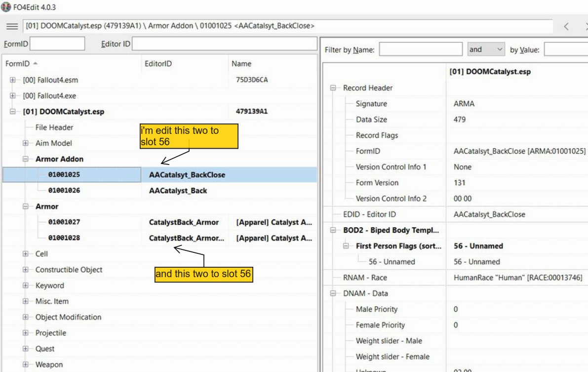The image size is (588, 372).
Task: Open the hamburger main menu
Action: pyautogui.click(x=12, y=26)
